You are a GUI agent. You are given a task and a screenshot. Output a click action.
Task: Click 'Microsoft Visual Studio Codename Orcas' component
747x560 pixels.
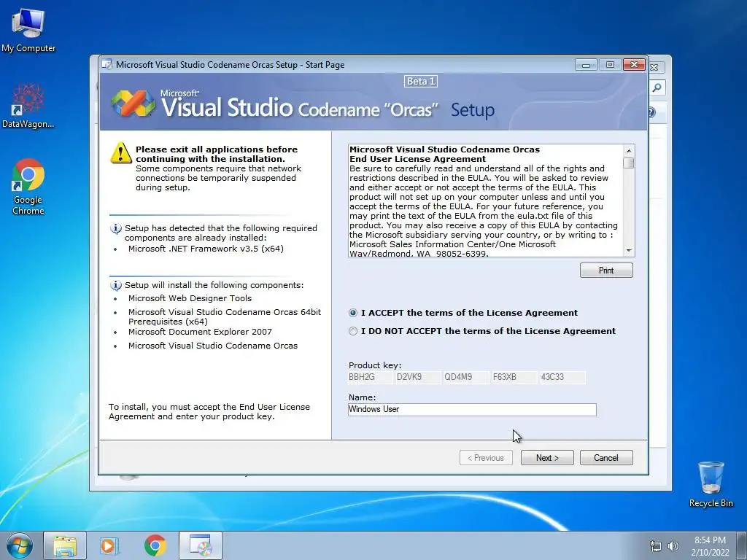coord(212,346)
